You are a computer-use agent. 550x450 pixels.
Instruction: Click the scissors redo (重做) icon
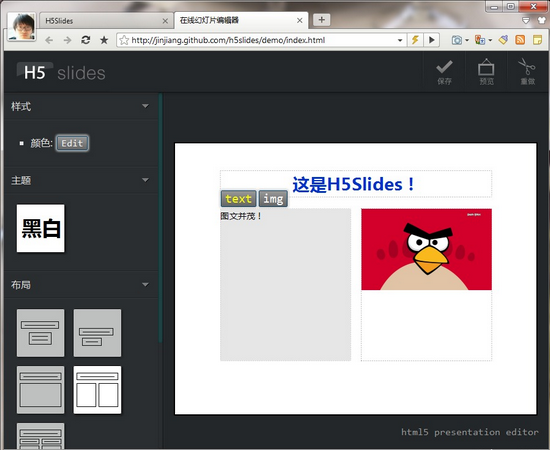[527, 67]
